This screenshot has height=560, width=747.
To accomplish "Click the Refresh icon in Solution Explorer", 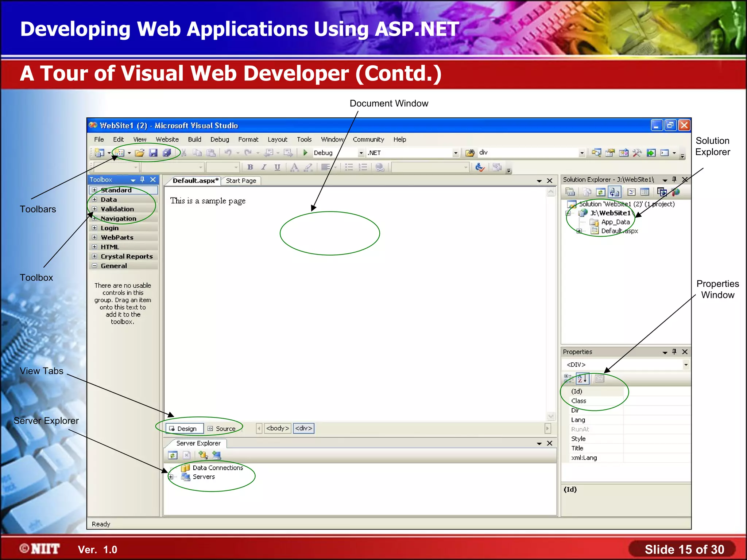I will [601, 192].
